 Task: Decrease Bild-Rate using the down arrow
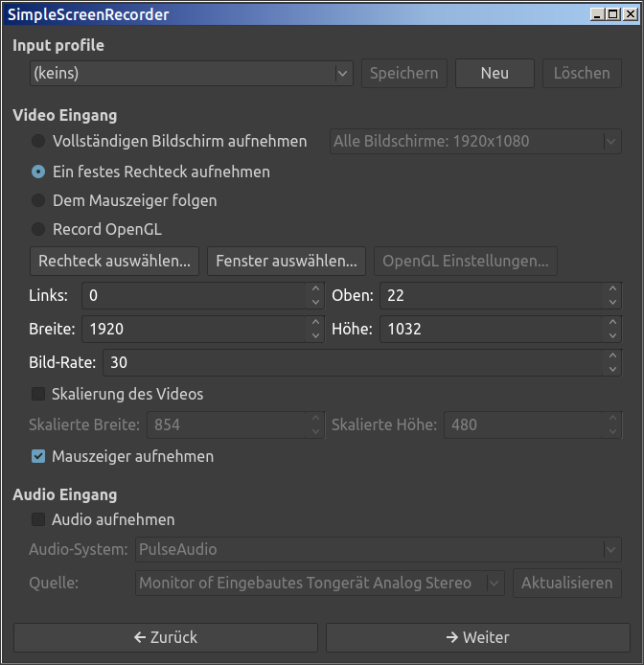[x=613, y=369]
